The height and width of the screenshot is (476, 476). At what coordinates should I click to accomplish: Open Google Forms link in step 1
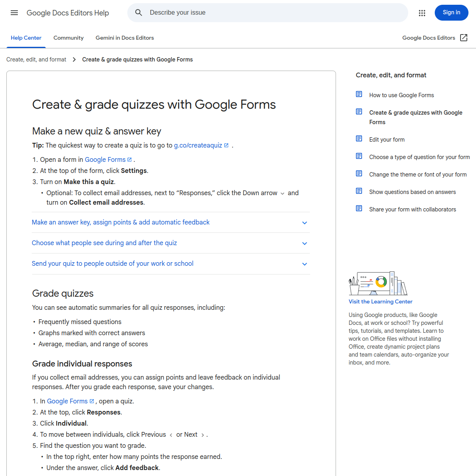(105, 159)
